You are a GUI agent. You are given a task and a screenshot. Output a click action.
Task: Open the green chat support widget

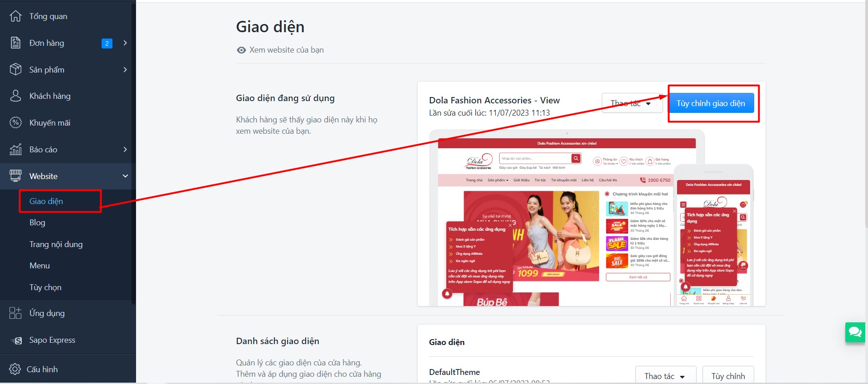[x=855, y=332]
